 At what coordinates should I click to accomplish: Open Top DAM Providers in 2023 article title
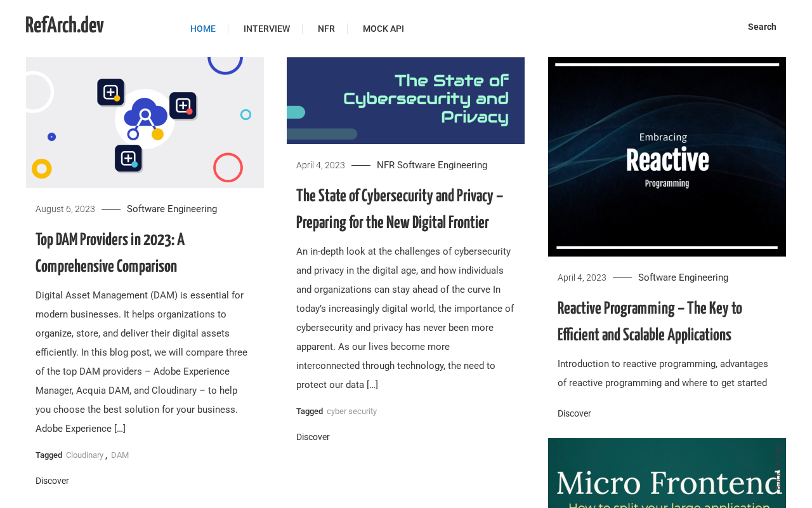110,253
